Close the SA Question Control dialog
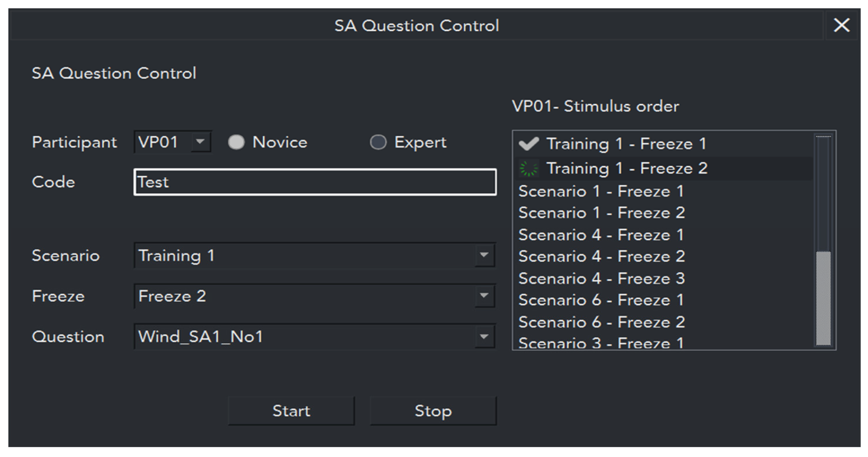The width and height of the screenshot is (868, 457). (841, 25)
